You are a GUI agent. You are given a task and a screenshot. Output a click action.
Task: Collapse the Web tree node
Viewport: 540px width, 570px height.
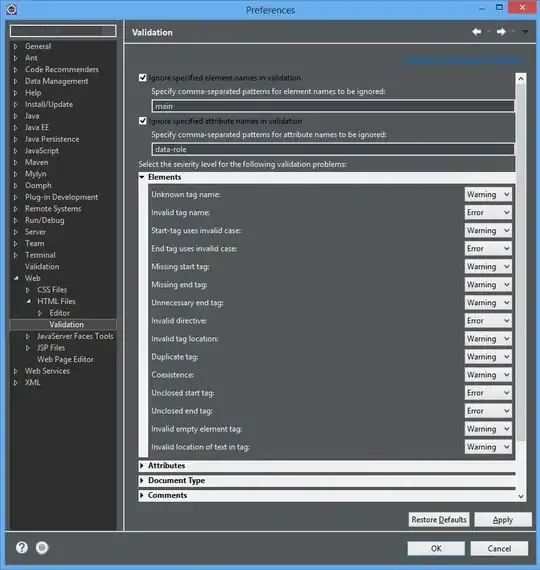point(16,278)
